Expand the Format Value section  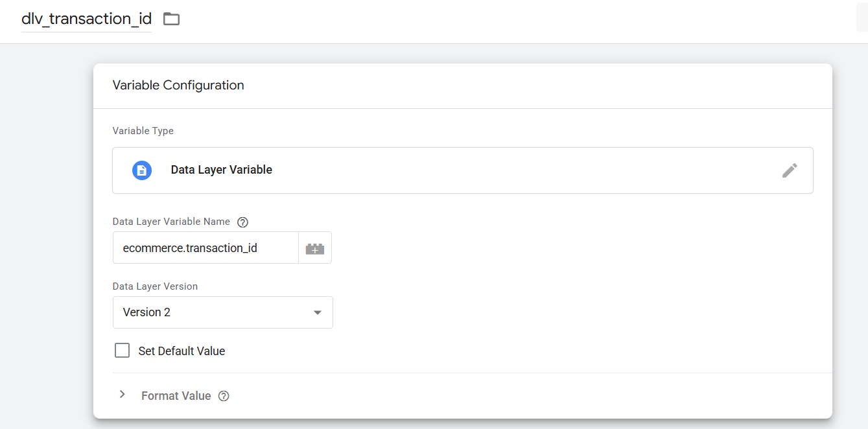tap(176, 396)
